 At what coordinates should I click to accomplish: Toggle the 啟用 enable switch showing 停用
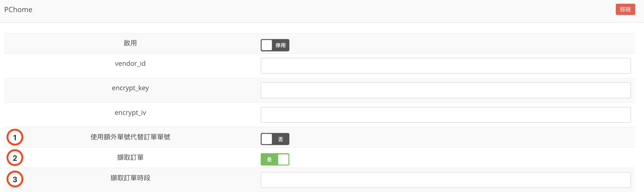tap(275, 45)
